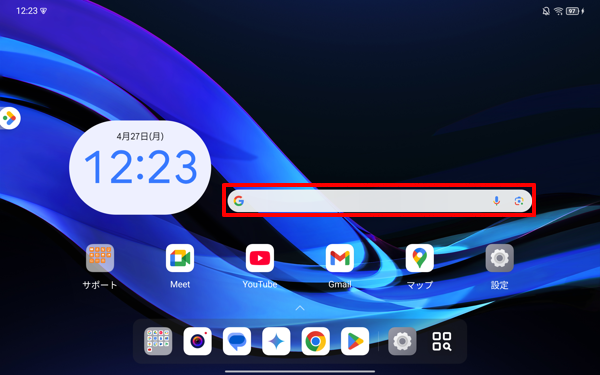The image size is (600, 375).
Task: Tap the Google G logo in search bar
Action: click(239, 201)
